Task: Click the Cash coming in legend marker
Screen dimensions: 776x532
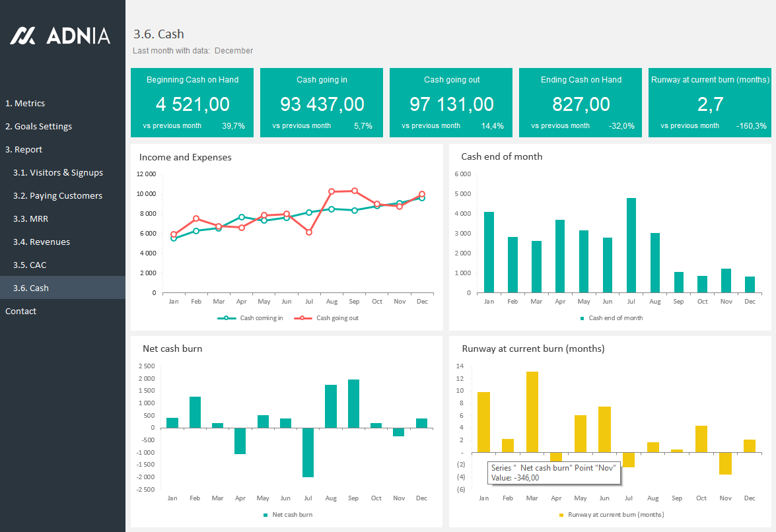Action: [x=226, y=318]
